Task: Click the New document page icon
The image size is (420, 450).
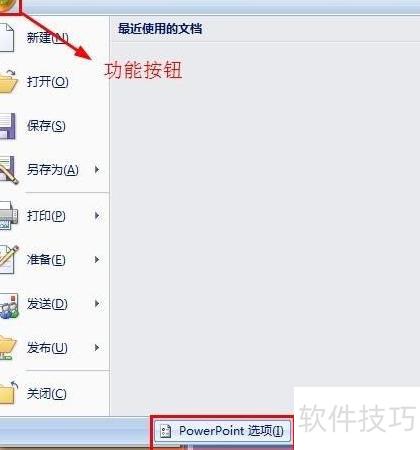Action: 7,37
